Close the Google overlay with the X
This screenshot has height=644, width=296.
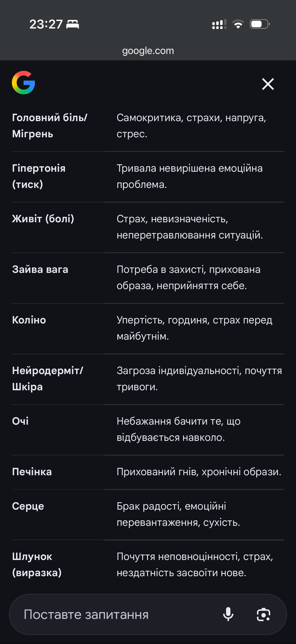(x=268, y=84)
